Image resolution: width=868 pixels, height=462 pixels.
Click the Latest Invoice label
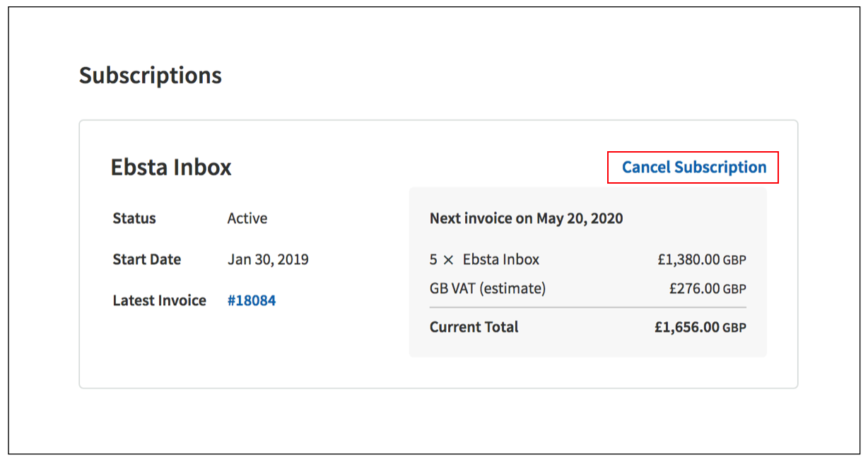[159, 301]
